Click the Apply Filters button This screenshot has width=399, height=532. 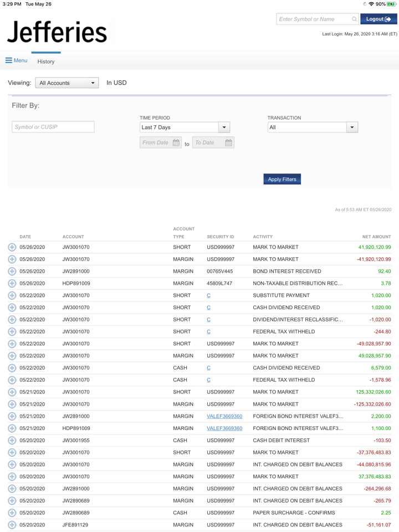(282, 179)
